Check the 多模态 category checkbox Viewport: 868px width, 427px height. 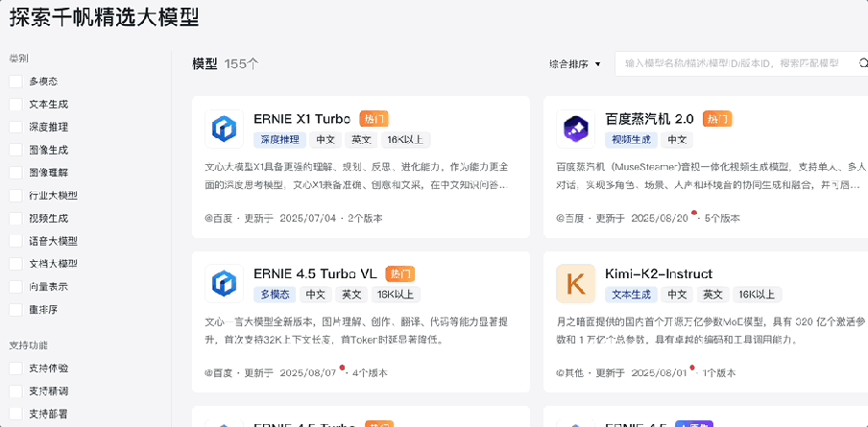pyautogui.click(x=15, y=82)
